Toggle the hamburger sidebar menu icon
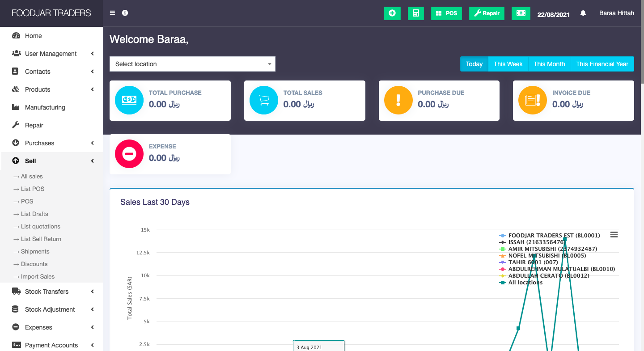The height and width of the screenshot is (351, 644). 112,13
